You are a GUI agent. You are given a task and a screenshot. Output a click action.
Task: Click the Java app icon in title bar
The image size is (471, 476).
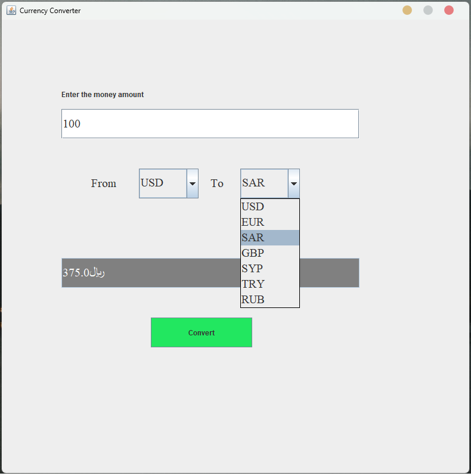point(11,10)
